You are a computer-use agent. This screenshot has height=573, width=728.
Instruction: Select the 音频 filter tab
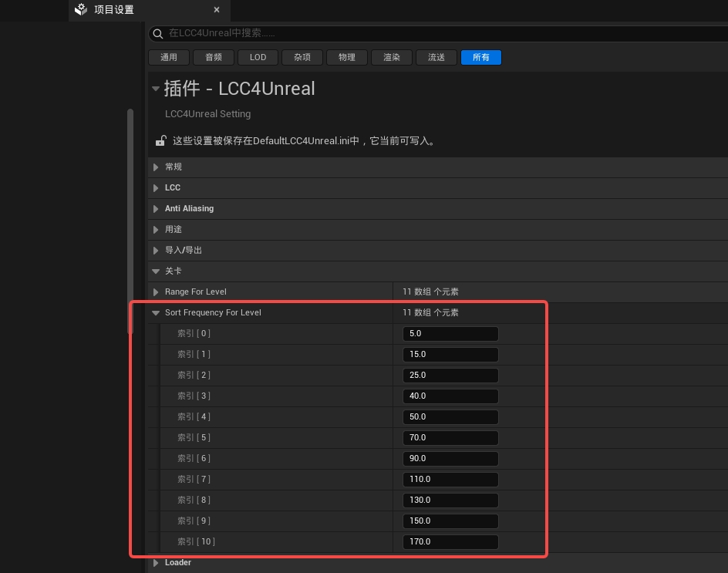pos(213,57)
